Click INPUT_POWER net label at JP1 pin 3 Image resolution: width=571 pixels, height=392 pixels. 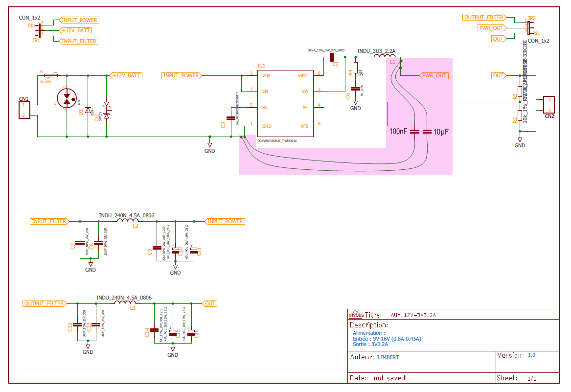coord(79,20)
